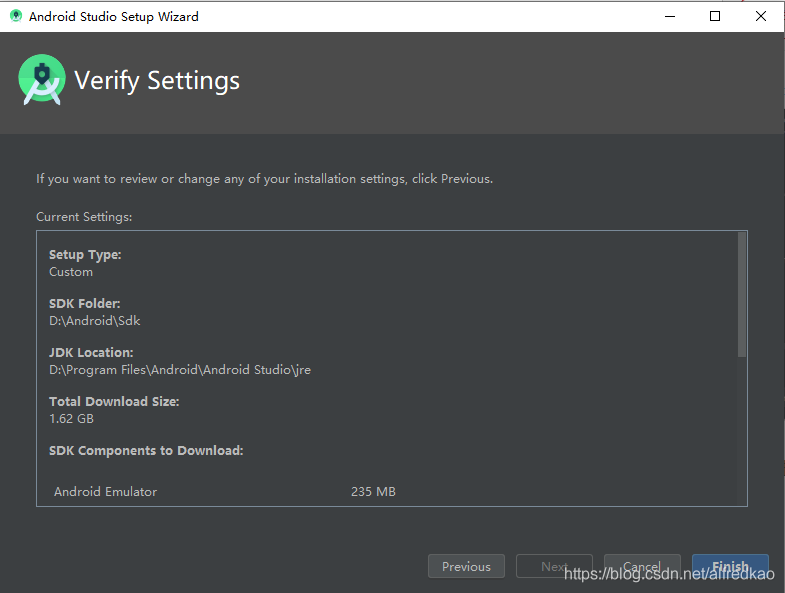Click the SDK path 'D:\Android\Sdk'
The width and height of the screenshot is (785, 593).
[95, 321]
